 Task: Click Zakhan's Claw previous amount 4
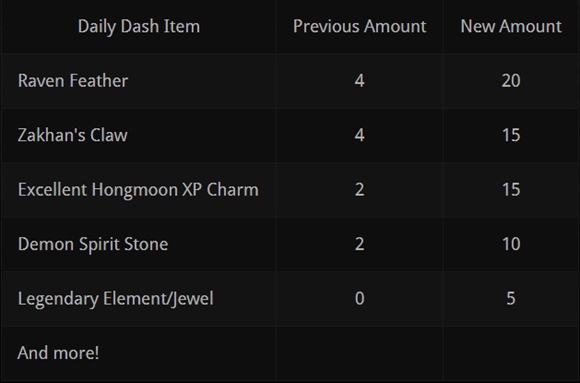pyautogui.click(x=360, y=135)
